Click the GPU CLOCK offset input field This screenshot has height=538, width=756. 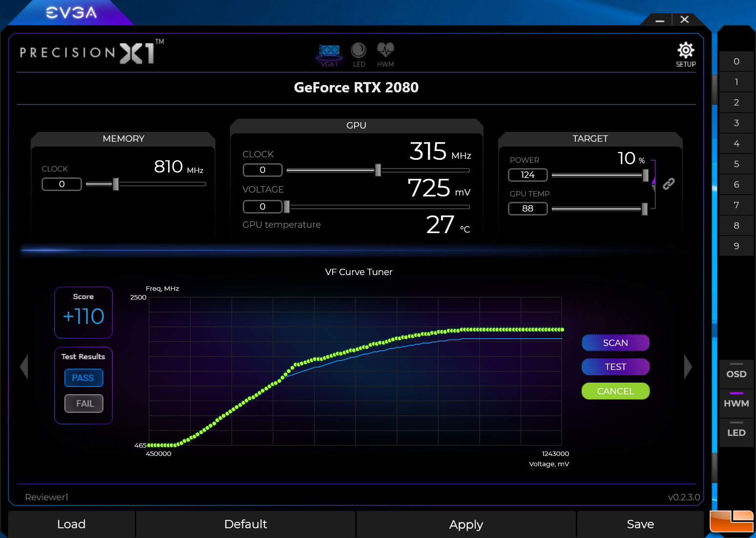point(262,170)
